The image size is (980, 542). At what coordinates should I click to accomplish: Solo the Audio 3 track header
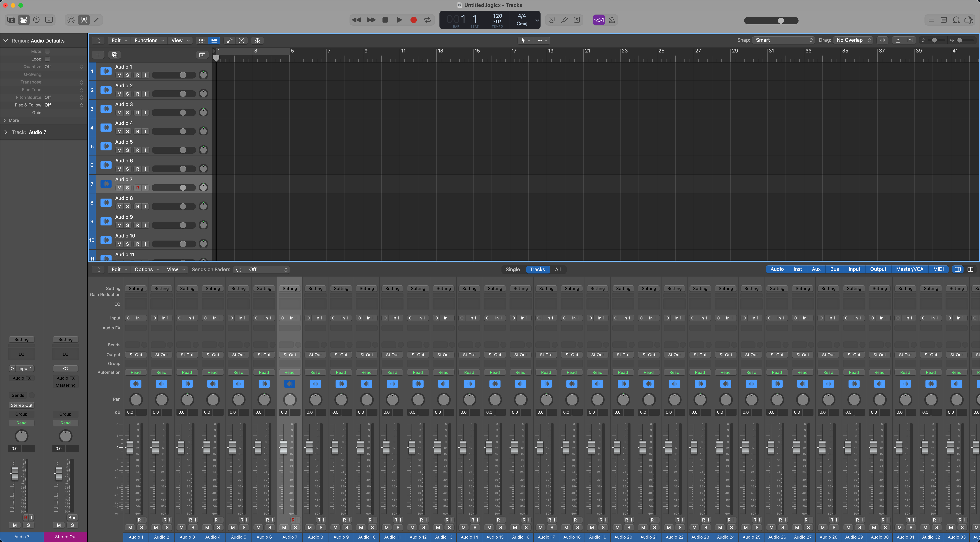(127, 113)
